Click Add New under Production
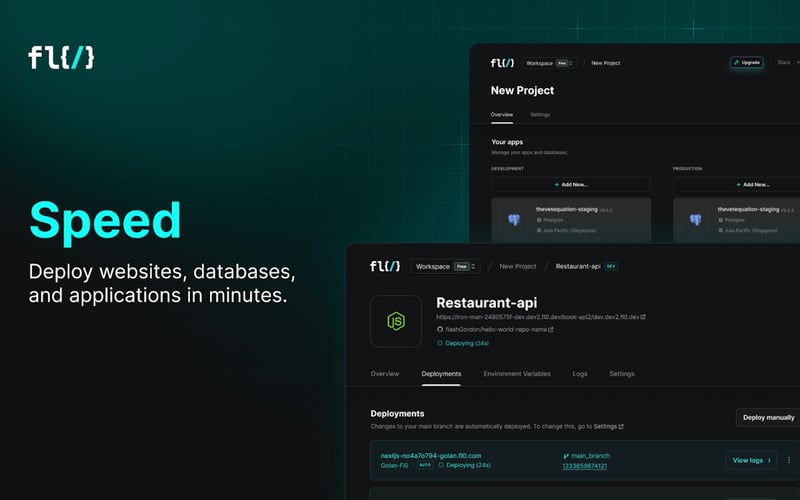Image resolution: width=800 pixels, height=500 pixels. tap(737, 185)
